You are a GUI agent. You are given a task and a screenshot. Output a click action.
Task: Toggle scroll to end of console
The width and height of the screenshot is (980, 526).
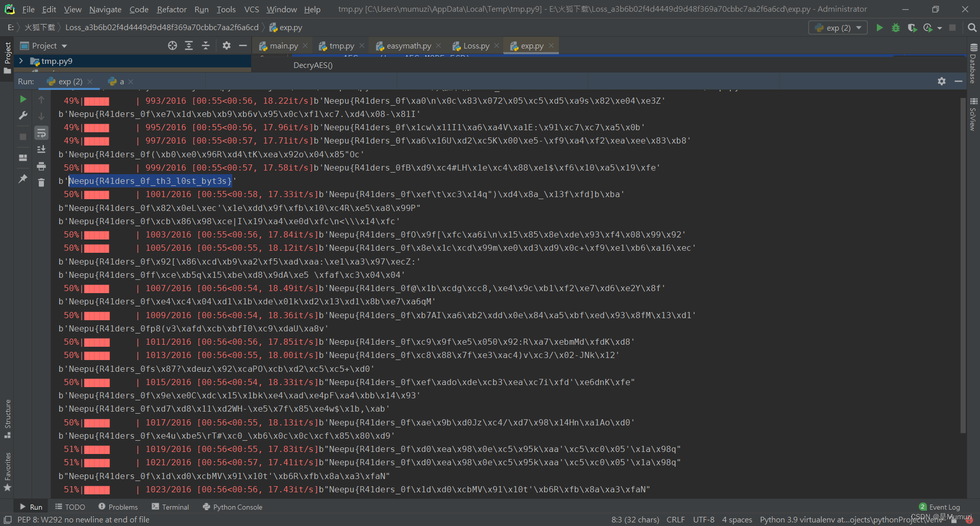(x=41, y=150)
